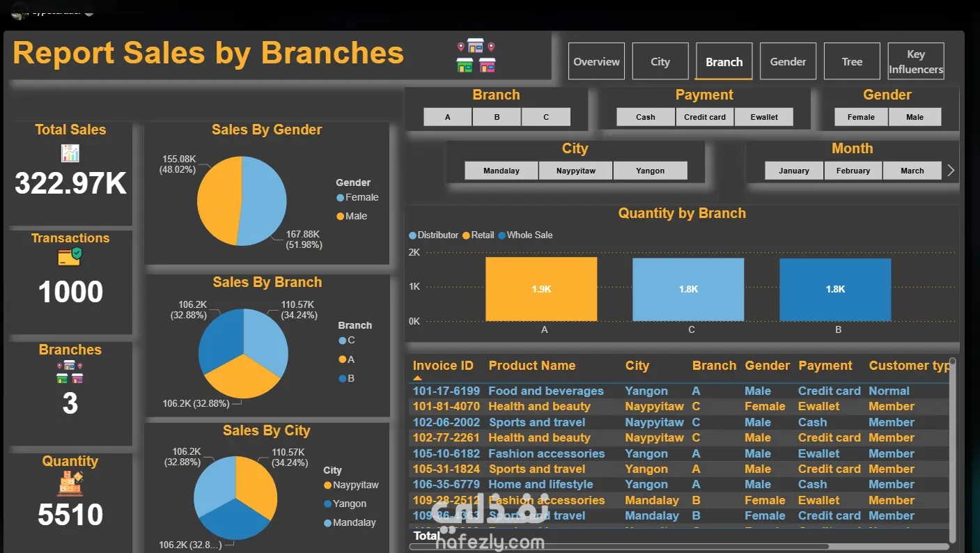980x553 pixels.
Task: Click the Quantity boxes icon
Action: tap(70, 483)
